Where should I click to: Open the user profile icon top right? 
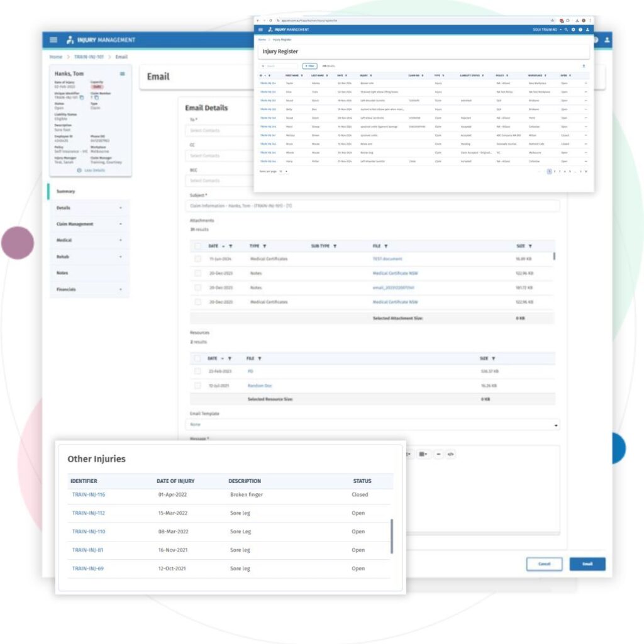[587, 30]
